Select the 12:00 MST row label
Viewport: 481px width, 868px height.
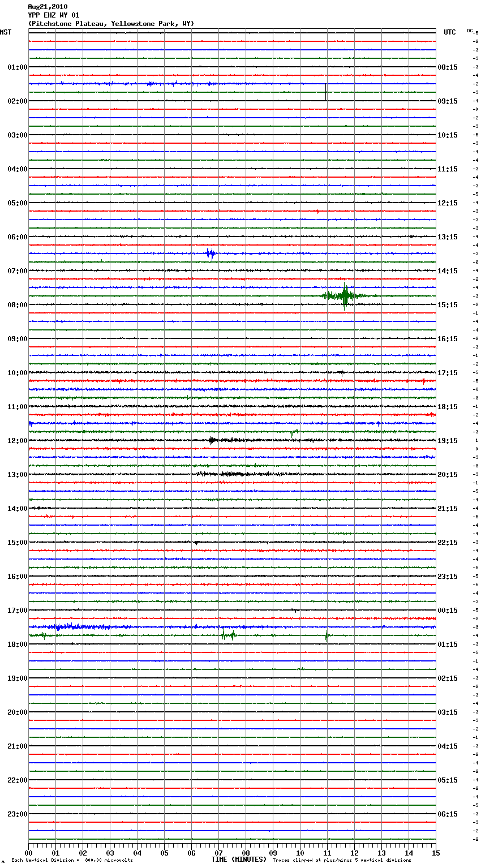tap(18, 441)
